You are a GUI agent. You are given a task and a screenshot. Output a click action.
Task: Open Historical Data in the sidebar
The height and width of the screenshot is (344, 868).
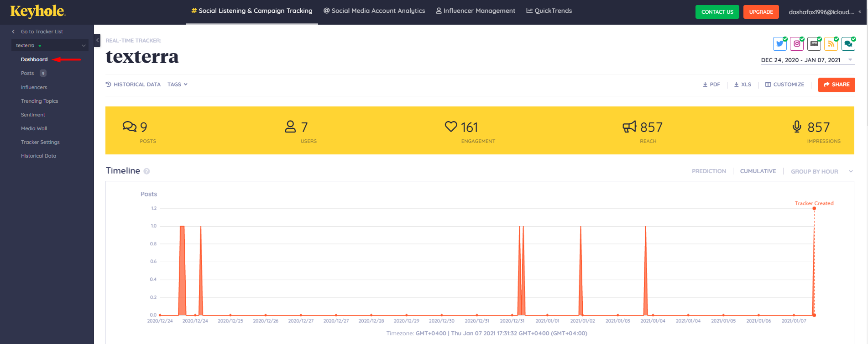[38, 156]
